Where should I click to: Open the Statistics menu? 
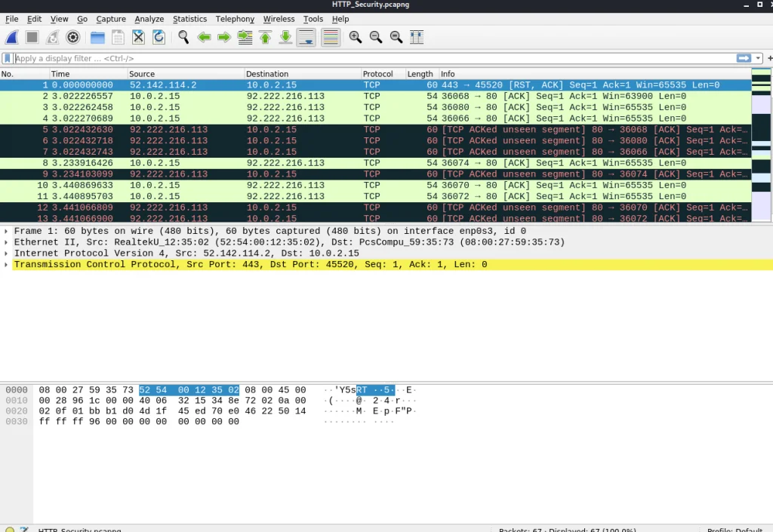[x=189, y=19]
